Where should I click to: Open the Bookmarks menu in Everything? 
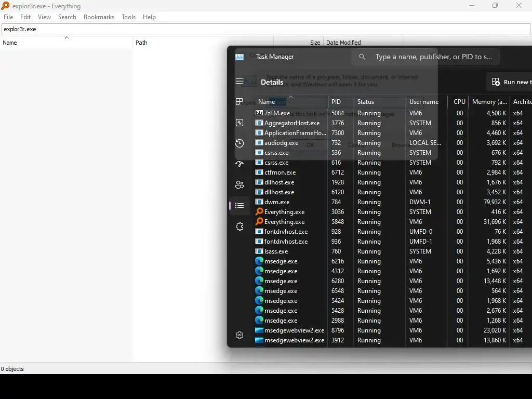(99, 17)
